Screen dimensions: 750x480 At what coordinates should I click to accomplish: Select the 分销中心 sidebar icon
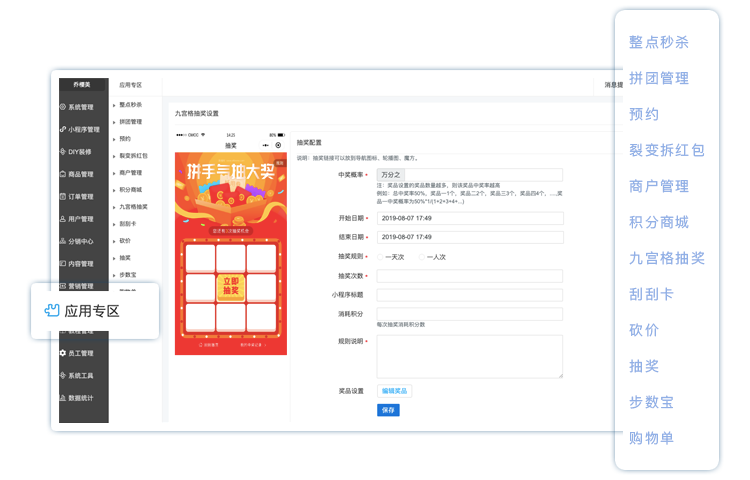click(x=63, y=241)
